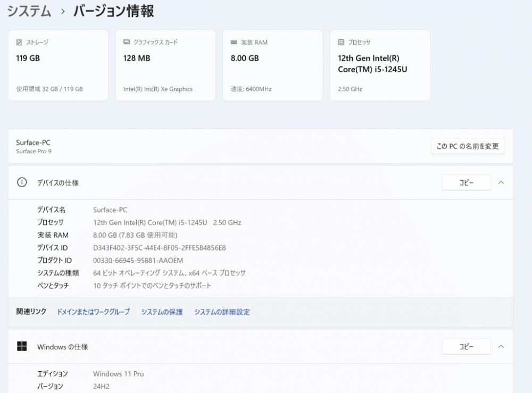Select the Surface-PC name in the top card

(33, 143)
